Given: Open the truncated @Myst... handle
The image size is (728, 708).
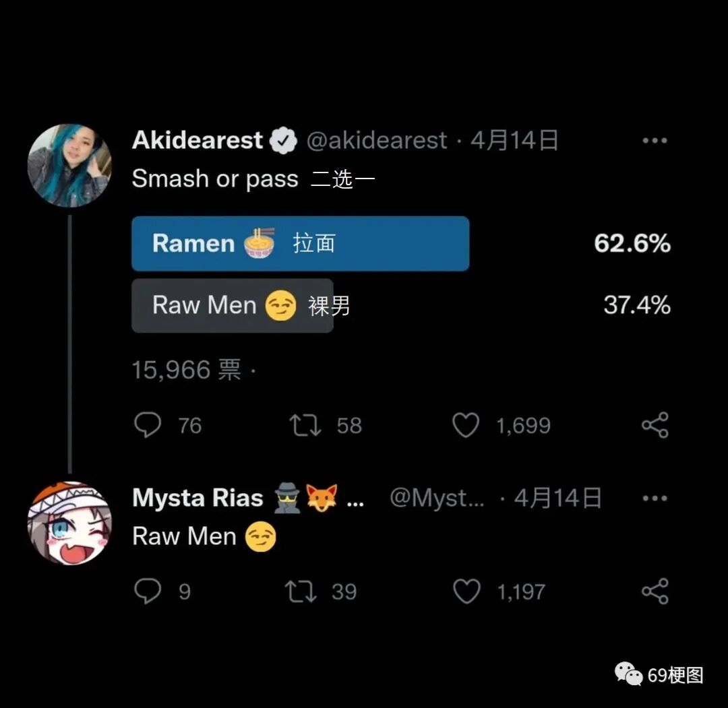Looking at the screenshot, I should tap(437, 498).
